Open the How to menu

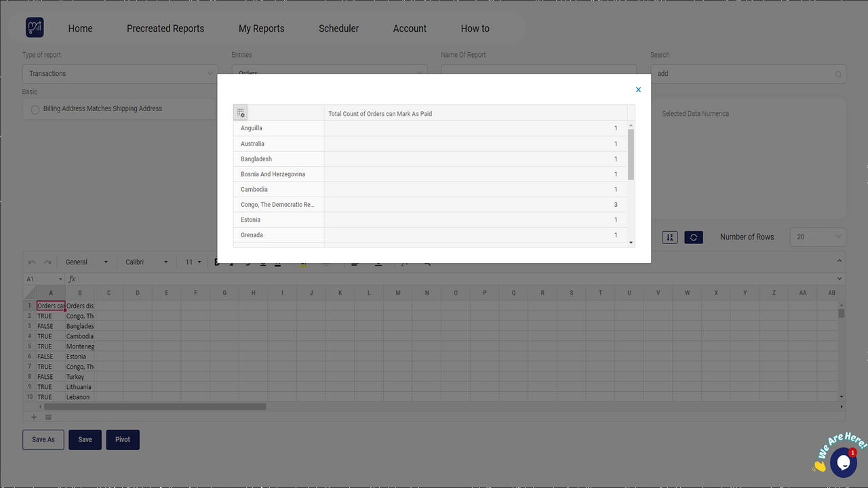click(475, 28)
